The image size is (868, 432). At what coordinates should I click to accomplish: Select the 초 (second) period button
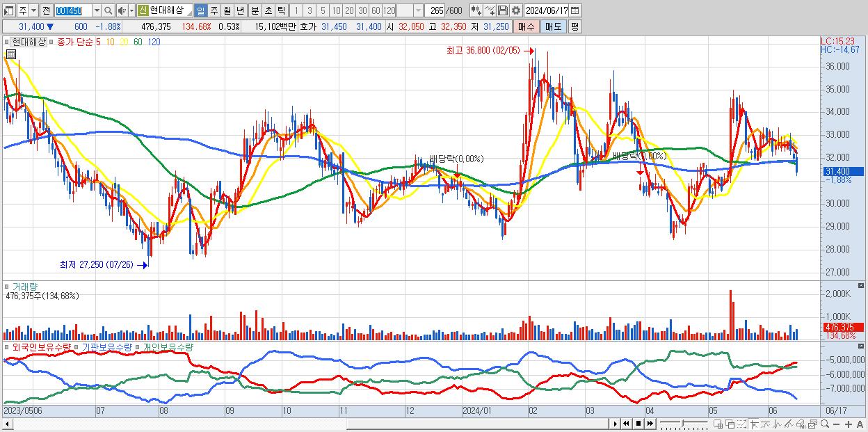tap(268, 10)
